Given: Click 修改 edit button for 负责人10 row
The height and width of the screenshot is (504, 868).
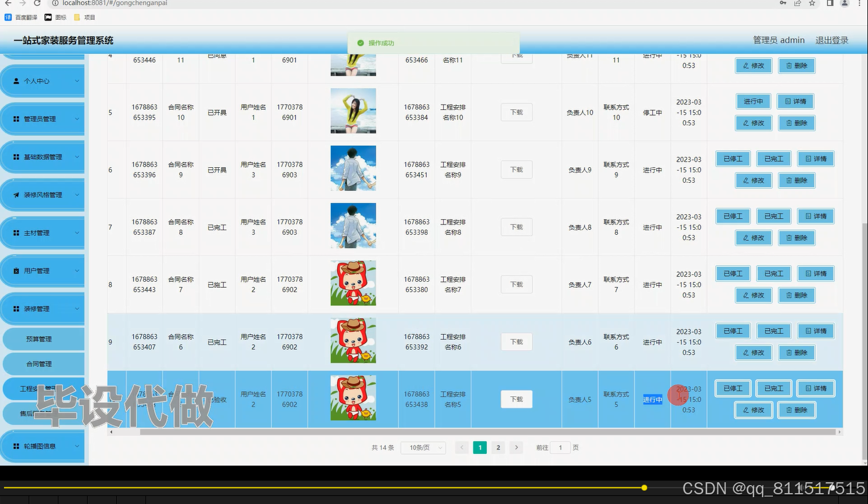Looking at the screenshot, I should point(753,123).
